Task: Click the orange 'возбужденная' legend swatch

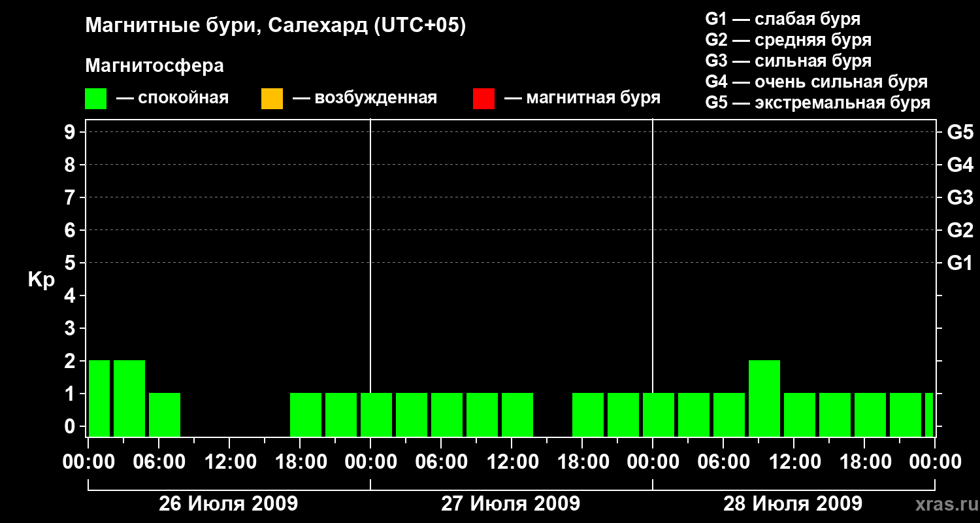Action: click(272, 99)
